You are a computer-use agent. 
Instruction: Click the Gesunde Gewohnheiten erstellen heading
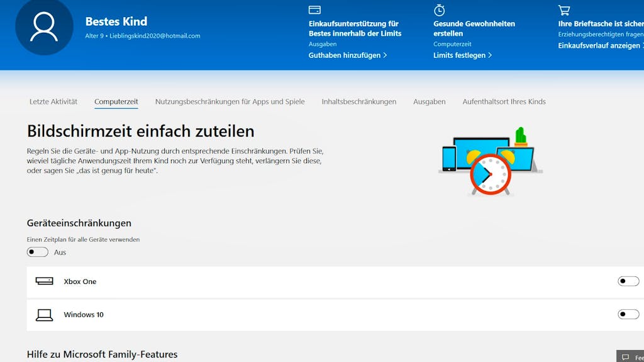pos(474,28)
